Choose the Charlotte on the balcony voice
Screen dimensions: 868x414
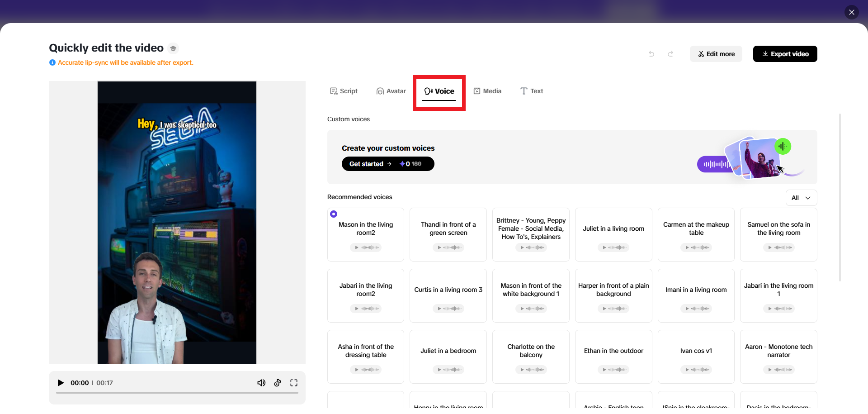(531, 357)
